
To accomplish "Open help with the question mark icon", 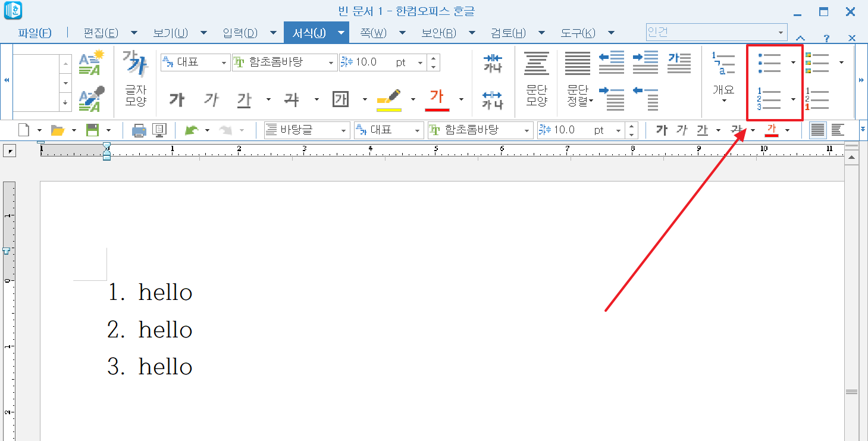I will click(826, 39).
